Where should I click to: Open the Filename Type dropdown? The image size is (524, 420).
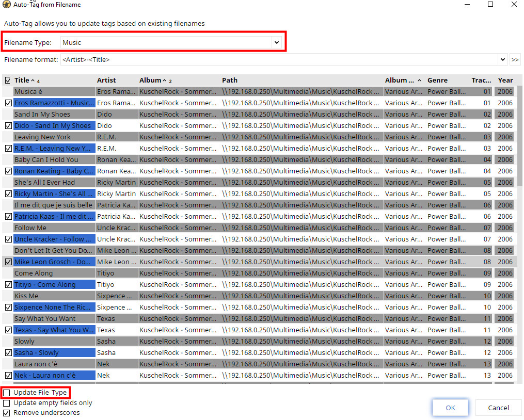(x=277, y=42)
